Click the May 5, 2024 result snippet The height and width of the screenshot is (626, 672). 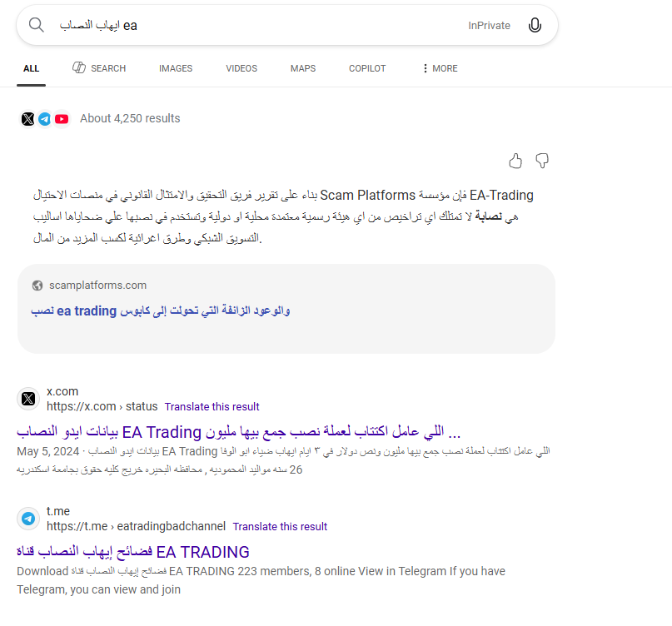283,460
